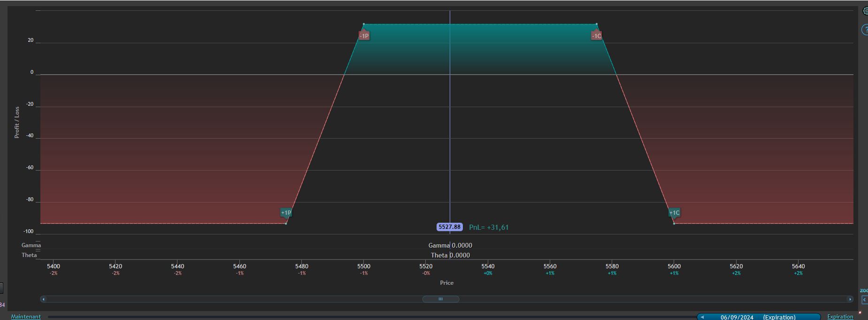The height and width of the screenshot is (320, 868).
Task: Open the chart settings gear icon
Action: pos(865,11)
